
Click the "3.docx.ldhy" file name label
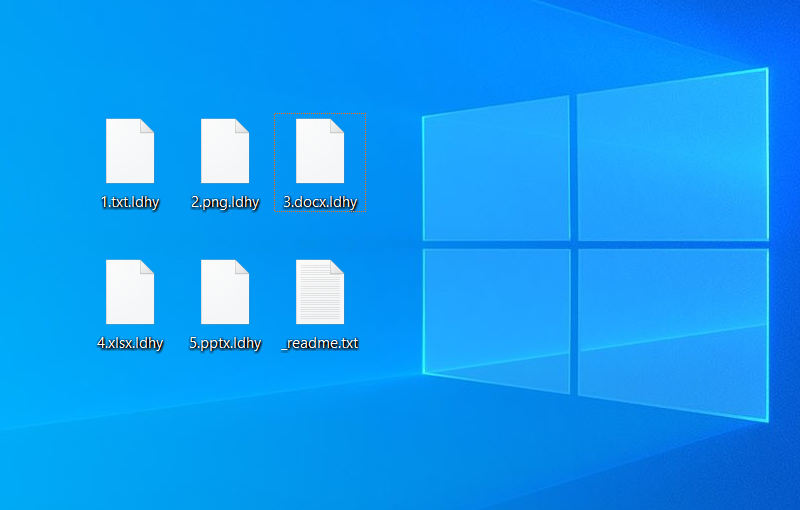(320, 202)
